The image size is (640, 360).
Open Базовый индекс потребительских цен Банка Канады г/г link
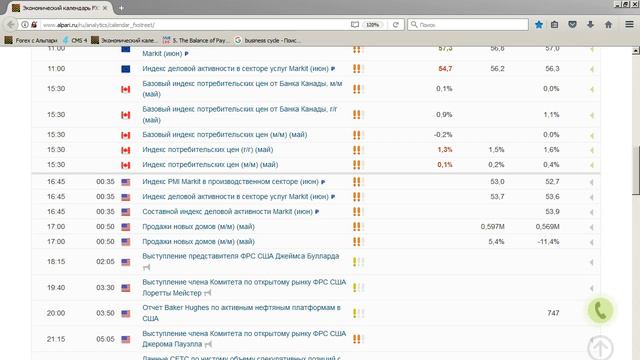pyautogui.click(x=240, y=115)
